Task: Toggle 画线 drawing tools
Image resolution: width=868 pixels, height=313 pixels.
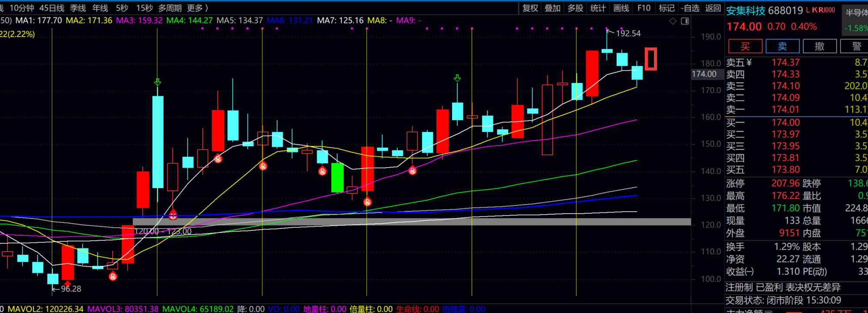Action: pos(621,8)
